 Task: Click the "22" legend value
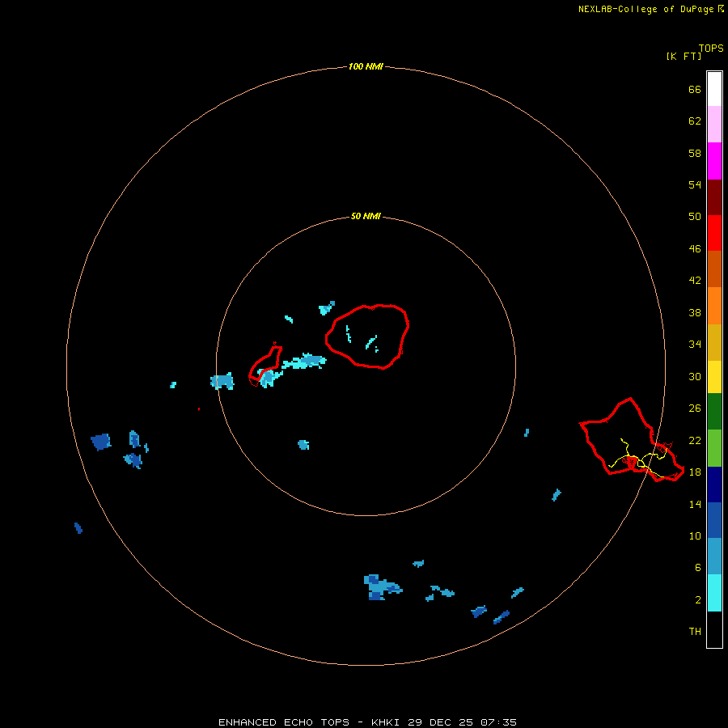(x=695, y=440)
